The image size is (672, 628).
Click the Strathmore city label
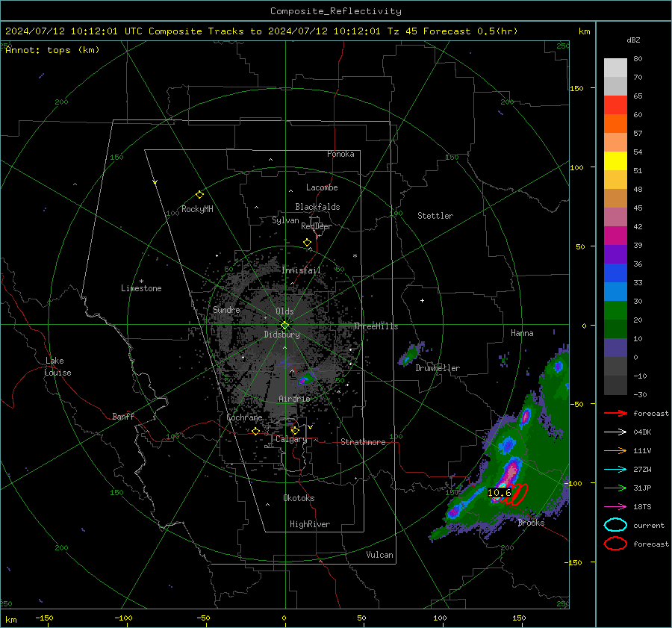[363, 442]
